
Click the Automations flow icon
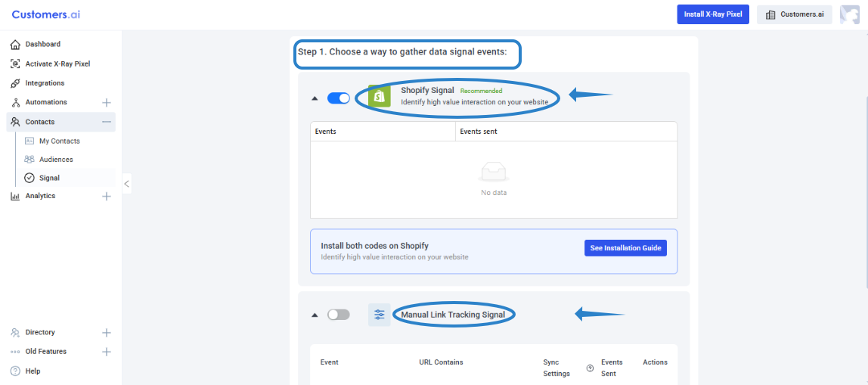pos(15,102)
